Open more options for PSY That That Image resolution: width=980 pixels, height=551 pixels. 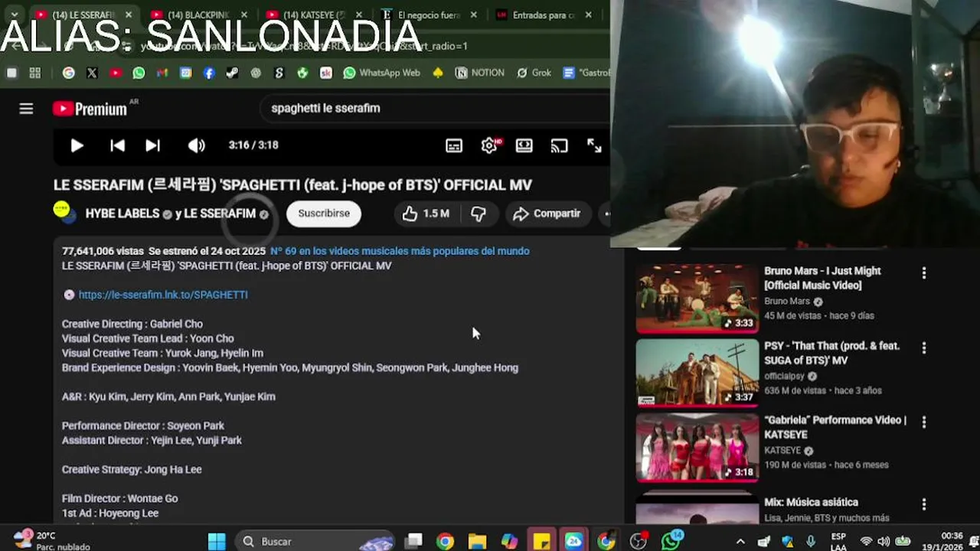(x=924, y=348)
